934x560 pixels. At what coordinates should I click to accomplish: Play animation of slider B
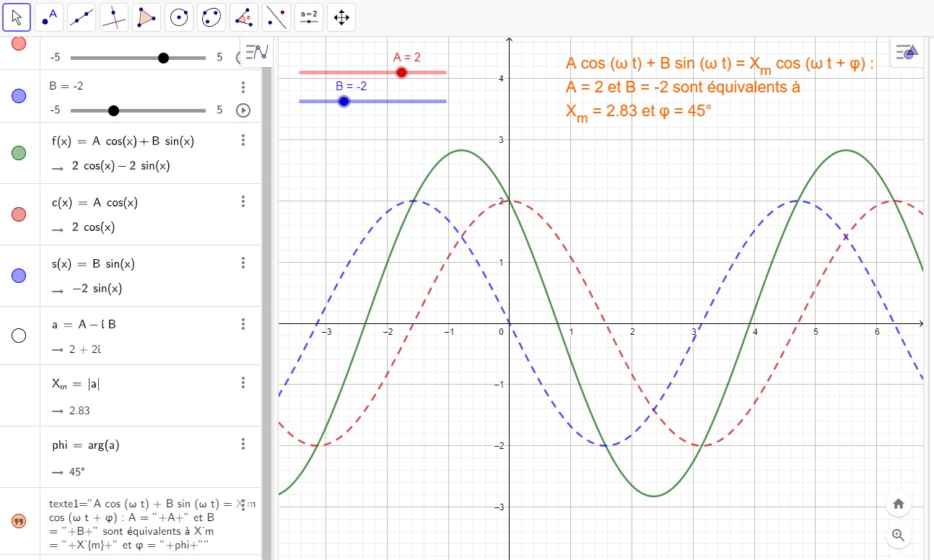243,110
